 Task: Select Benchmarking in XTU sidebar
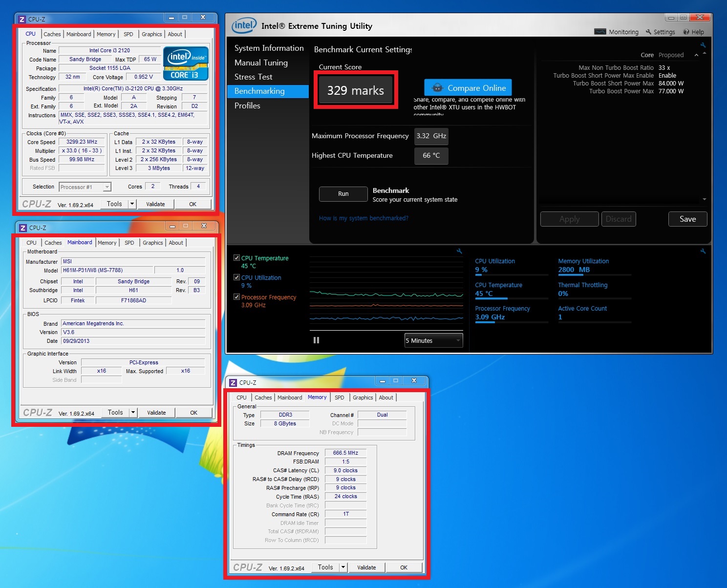tap(268, 91)
